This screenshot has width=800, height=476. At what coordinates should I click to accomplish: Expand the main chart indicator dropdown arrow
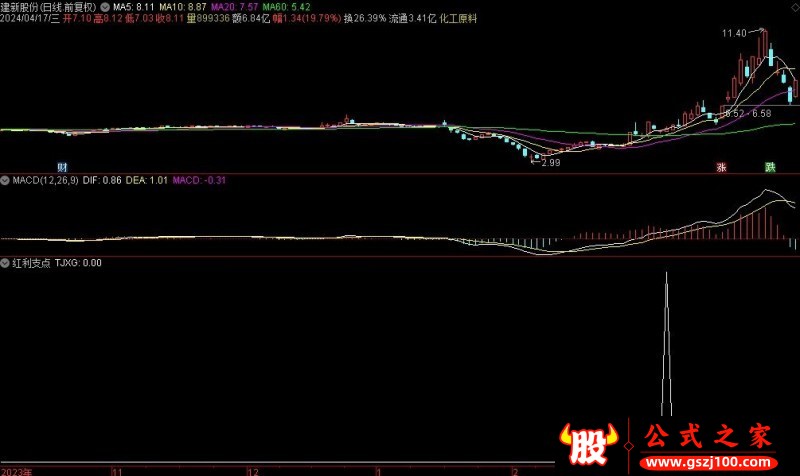click(105, 5)
